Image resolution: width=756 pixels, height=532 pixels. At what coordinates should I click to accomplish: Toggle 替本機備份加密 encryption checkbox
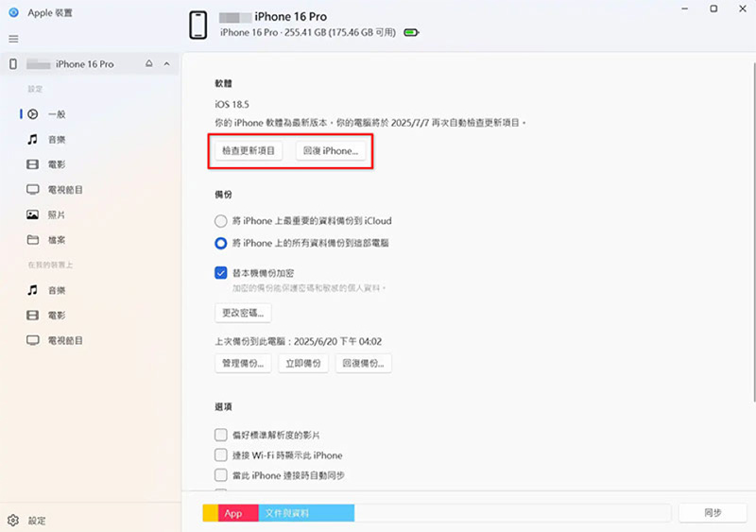pyautogui.click(x=221, y=273)
